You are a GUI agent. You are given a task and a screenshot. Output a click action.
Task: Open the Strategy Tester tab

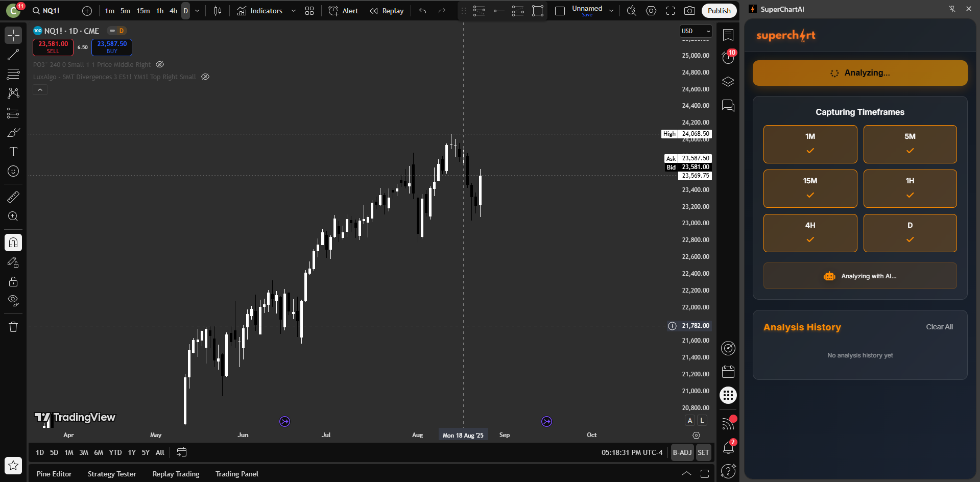point(112,474)
